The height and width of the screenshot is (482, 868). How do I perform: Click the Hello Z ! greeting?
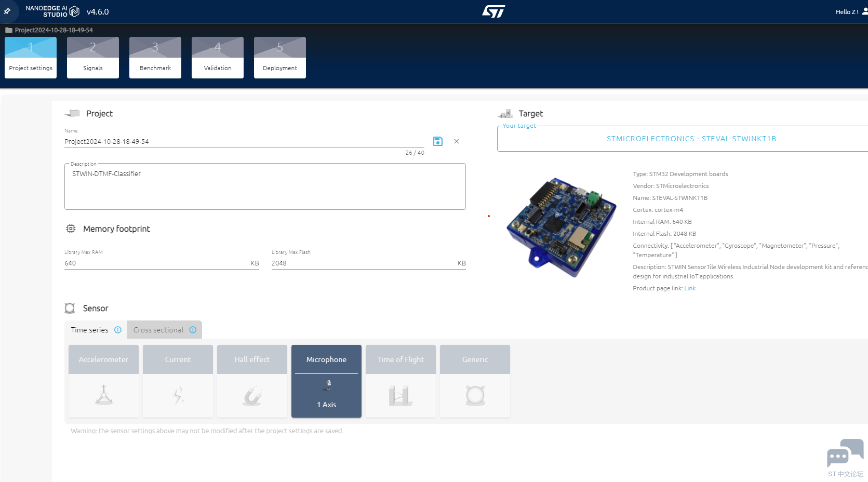(847, 12)
